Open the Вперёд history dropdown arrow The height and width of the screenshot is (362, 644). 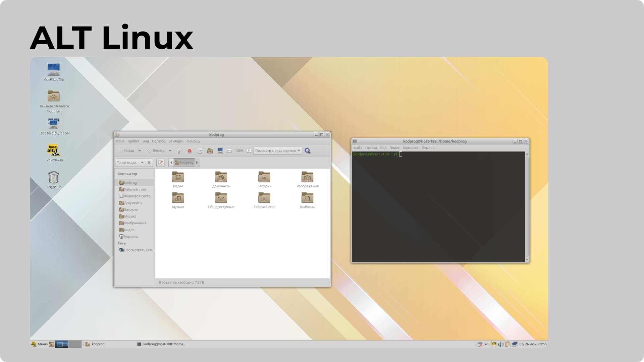[x=170, y=151]
